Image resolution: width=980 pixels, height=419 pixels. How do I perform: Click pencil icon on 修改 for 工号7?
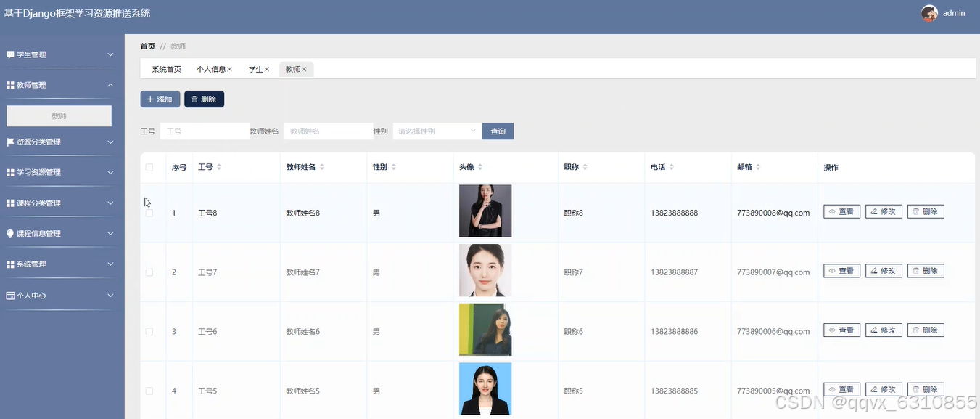(x=874, y=271)
